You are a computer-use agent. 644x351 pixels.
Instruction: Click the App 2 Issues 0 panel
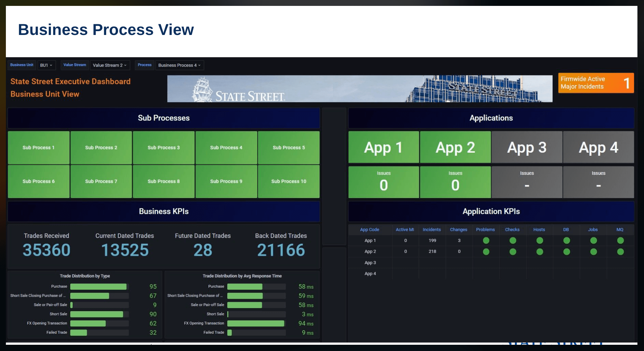point(455,182)
